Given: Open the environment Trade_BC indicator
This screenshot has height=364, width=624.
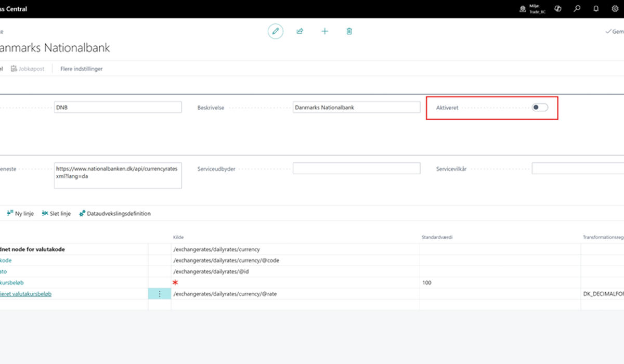Looking at the screenshot, I should point(532,9).
